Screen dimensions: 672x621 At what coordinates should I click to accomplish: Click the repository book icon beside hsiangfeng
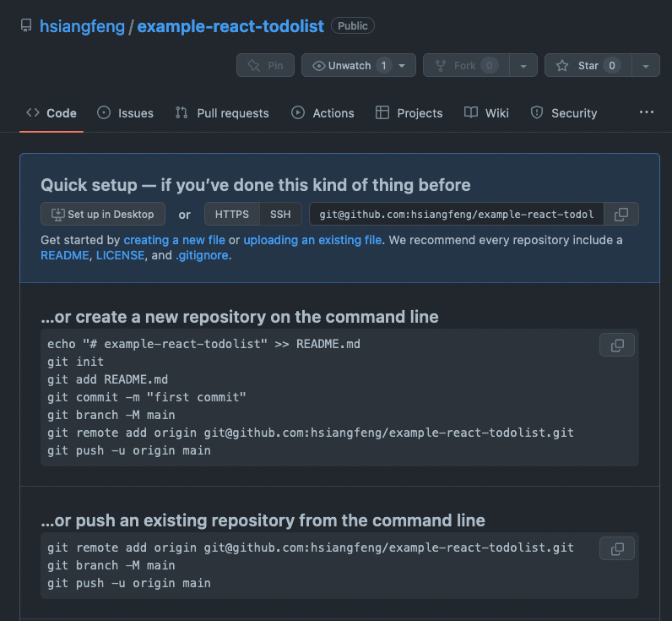click(26, 25)
